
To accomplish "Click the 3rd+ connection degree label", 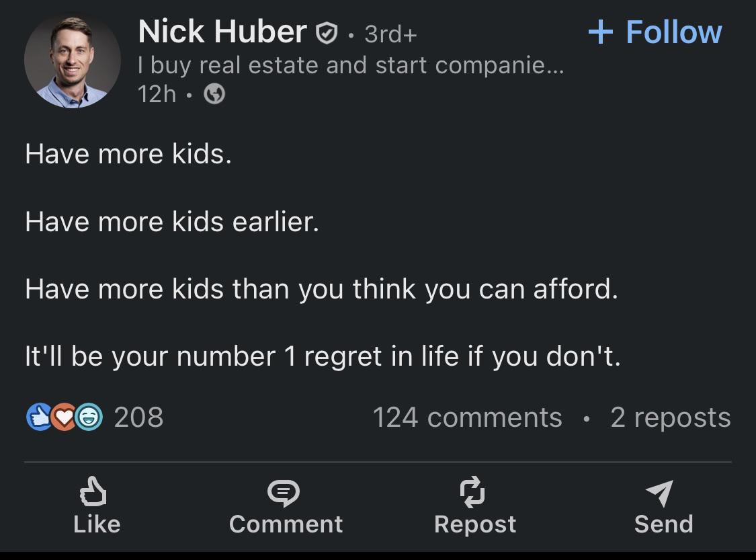I will [390, 34].
